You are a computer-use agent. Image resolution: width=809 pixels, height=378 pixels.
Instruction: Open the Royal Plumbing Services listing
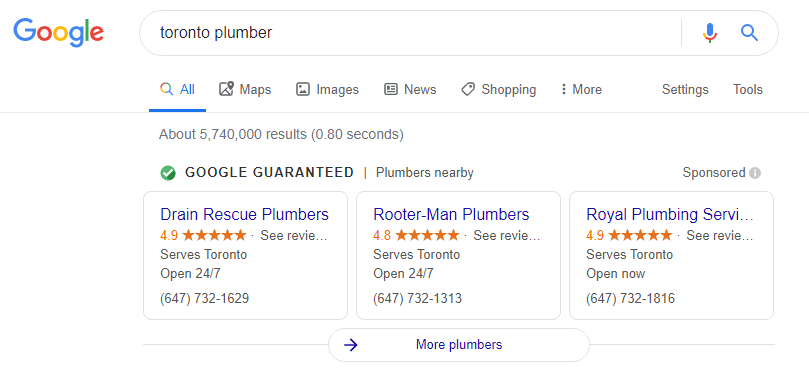tap(670, 214)
